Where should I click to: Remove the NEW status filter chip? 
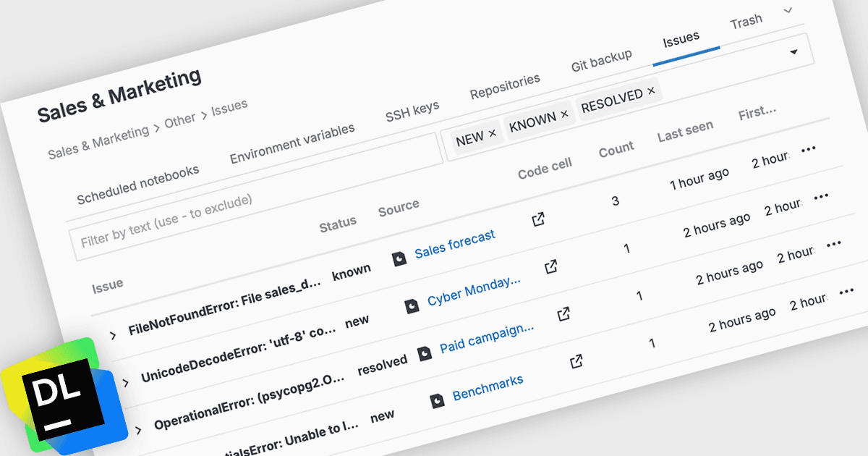493,133
